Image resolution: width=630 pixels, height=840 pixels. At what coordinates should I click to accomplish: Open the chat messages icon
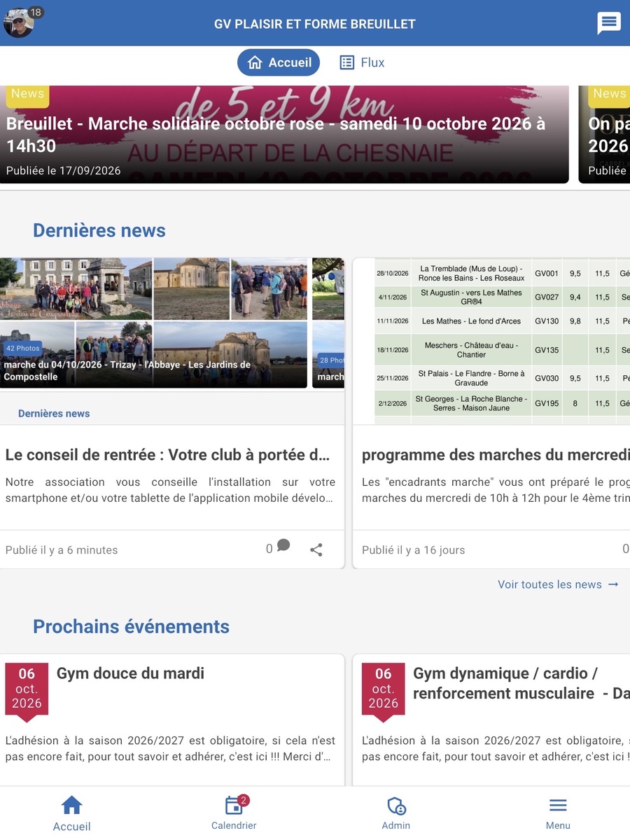pos(608,23)
